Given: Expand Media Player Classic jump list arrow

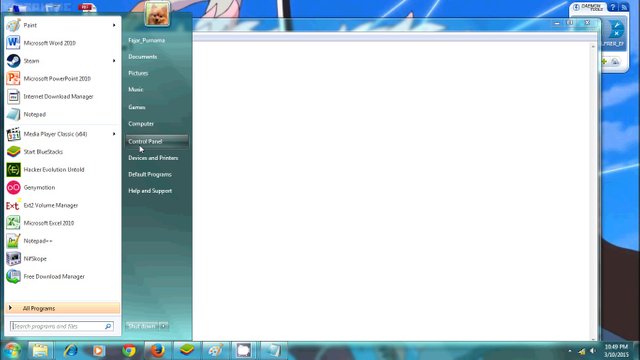Looking at the screenshot, I should [114, 134].
